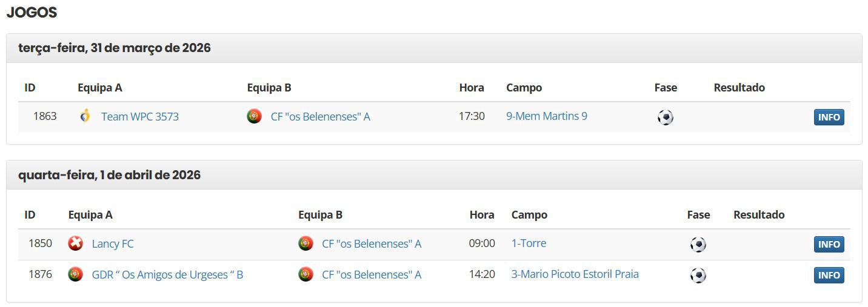
Task: Open Belenenses A link in the 17:30 match
Action: click(x=320, y=117)
